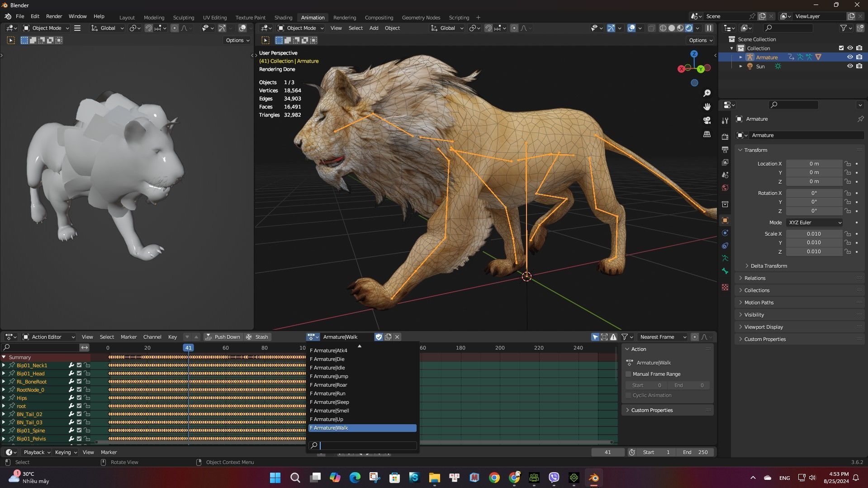Hide Armature in viewport via eye
Image resolution: width=868 pixels, height=488 pixels.
tap(850, 57)
